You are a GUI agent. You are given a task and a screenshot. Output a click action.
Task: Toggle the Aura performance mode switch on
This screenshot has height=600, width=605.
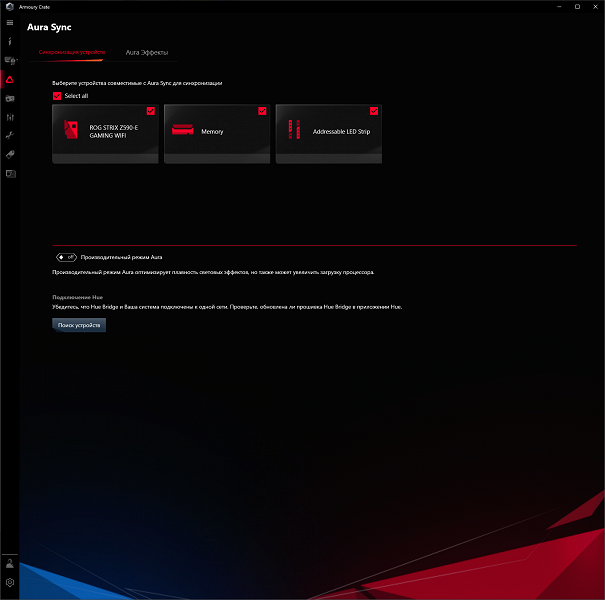pyautogui.click(x=66, y=257)
